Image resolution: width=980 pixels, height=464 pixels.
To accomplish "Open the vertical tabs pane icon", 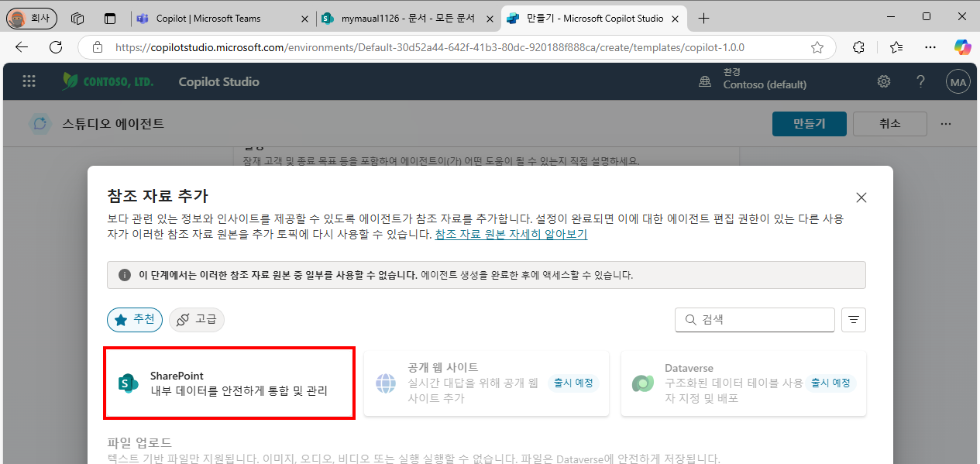I will click(110, 18).
